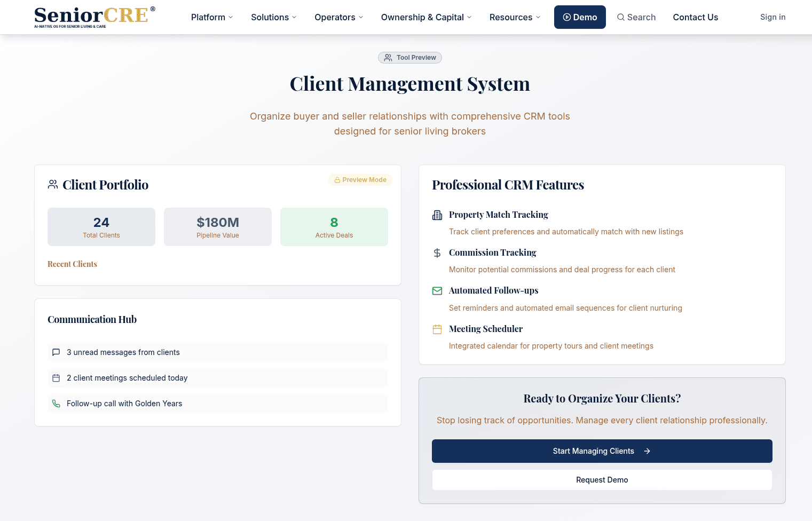
Task: Click the Meeting Scheduler calendar icon
Action: pyautogui.click(x=437, y=329)
